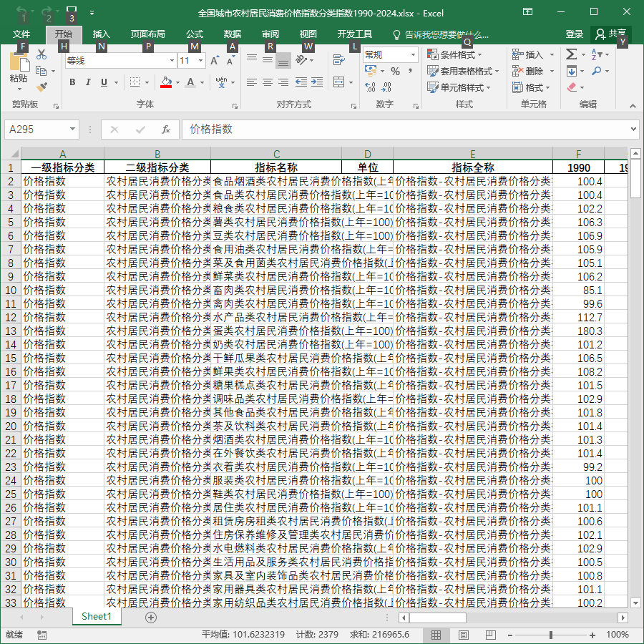Click the Increase Decimal icon
The image size is (644, 644).
(x=370, y=87)
